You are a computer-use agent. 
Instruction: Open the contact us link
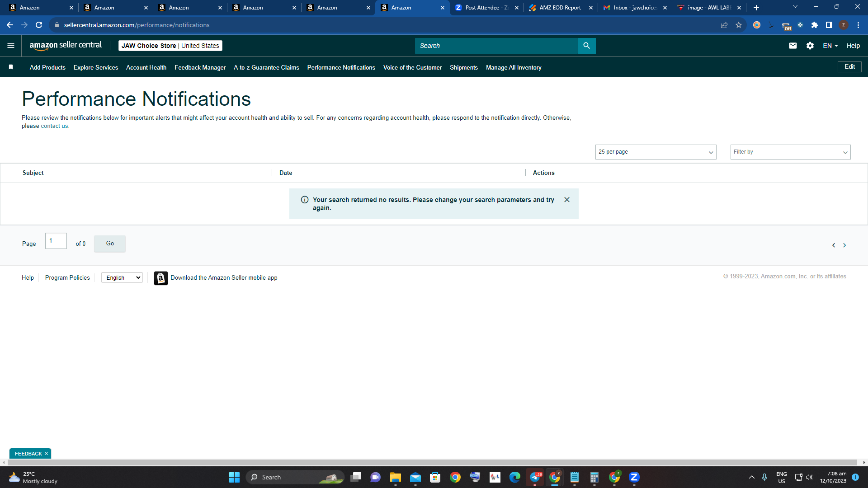(x=54, y=126)
